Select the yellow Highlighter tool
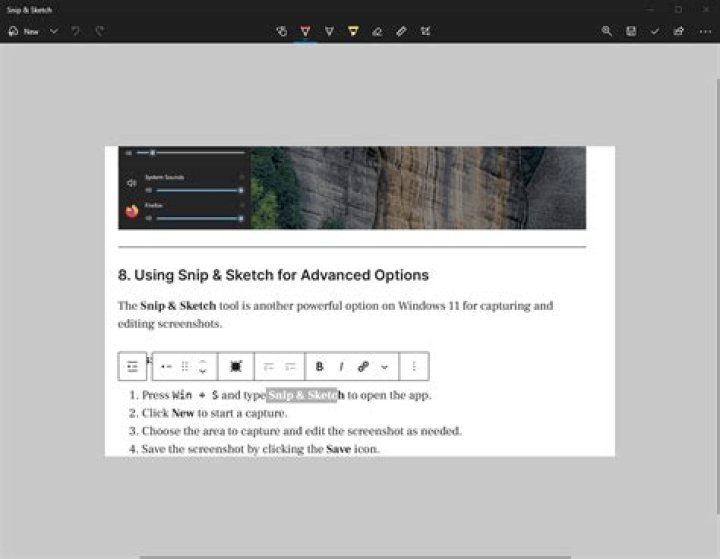The image size is (720, 559). pyautogui.click(x=353, y=31)
